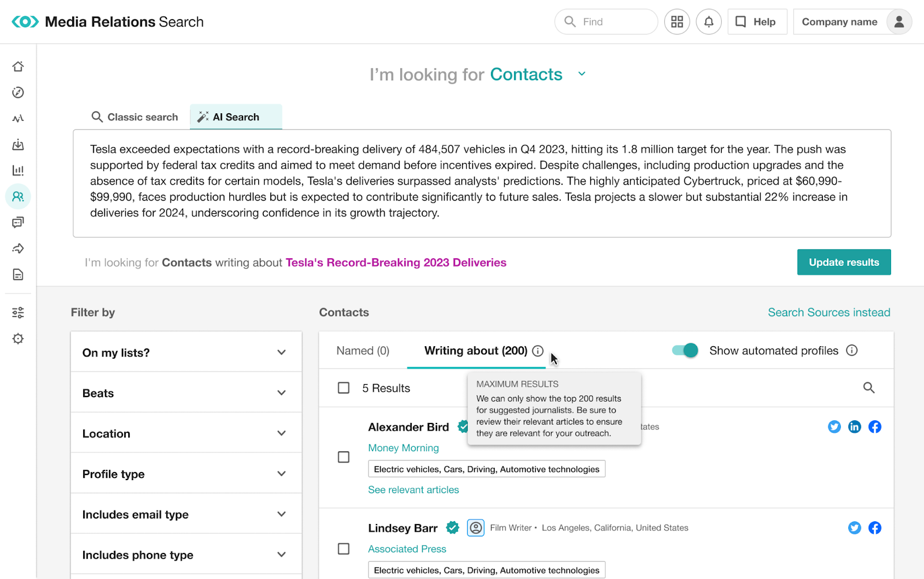Open the share arrow sidebar icon
The height and width of the screenshot is (579, 924).
click(18, 248)
